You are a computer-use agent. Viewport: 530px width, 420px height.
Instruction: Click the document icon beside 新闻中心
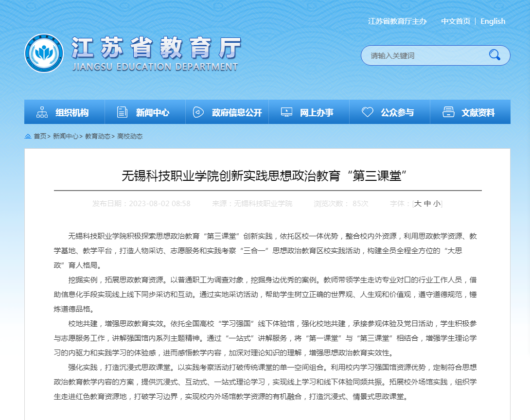123,112
